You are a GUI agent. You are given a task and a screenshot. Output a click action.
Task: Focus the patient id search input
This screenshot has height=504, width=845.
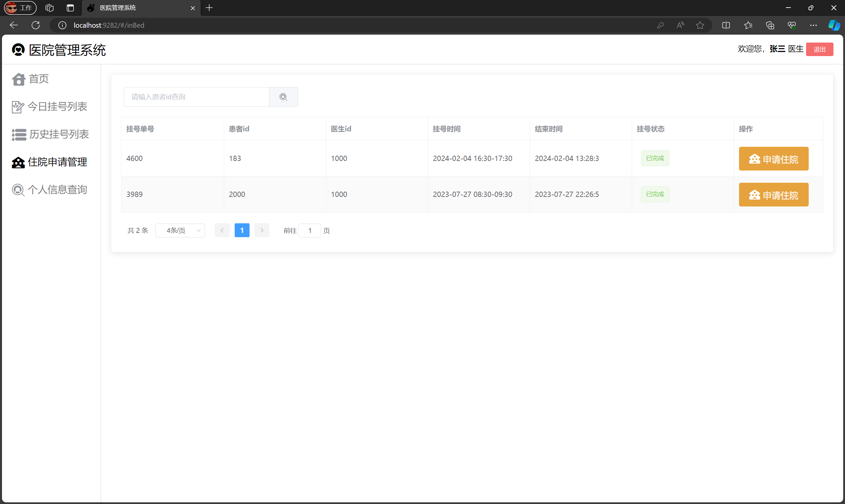[x=196, y=97]
